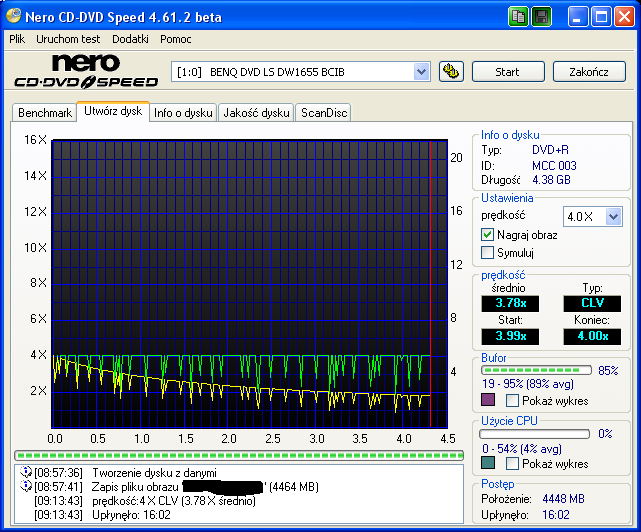
Task: Click the średnio 3.78x speed display
Action: (x=510, y=303)
